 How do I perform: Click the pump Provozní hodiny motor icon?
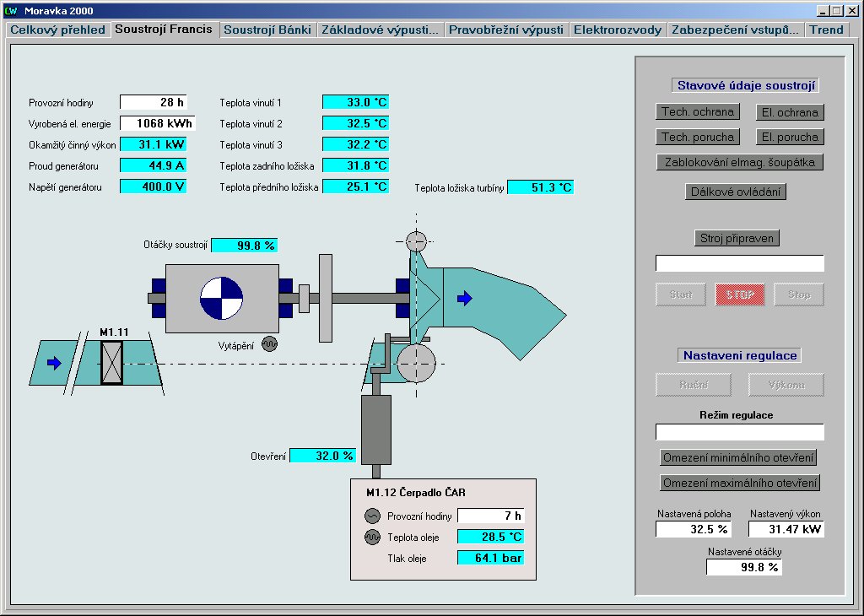[x=373, y=516]
